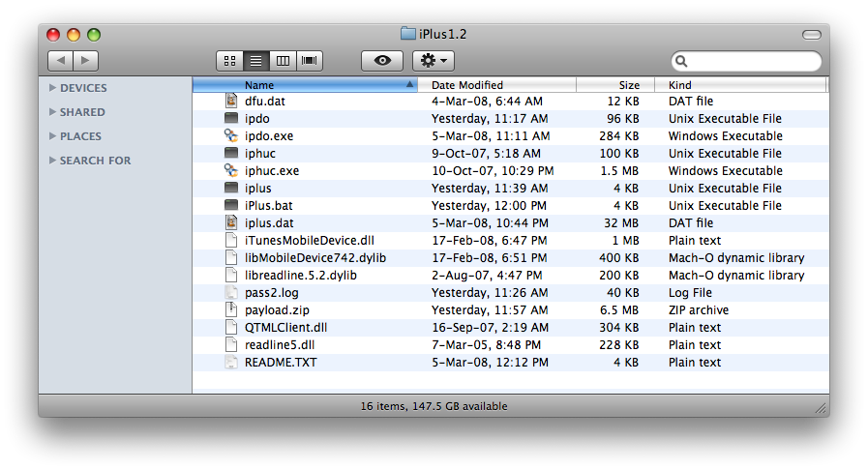Screen dimensions: 868x470
Task: Switch to icon view mode
Action: (229, 61)
